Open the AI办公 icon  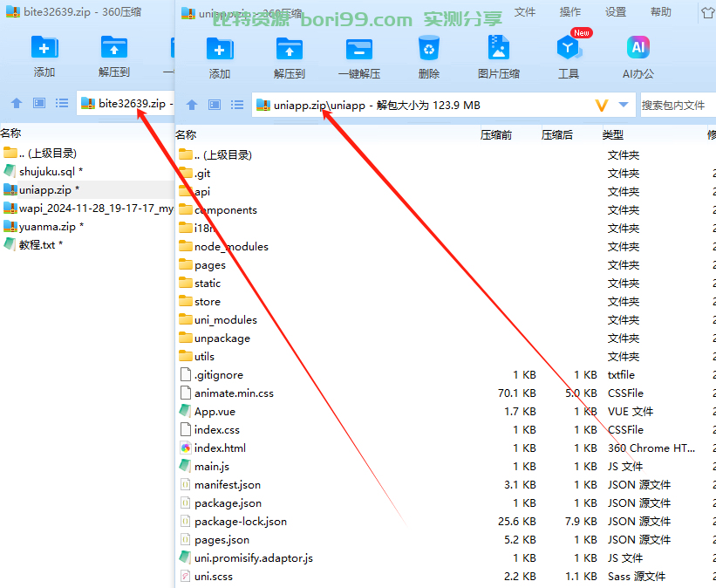pyautogui.click(x=638, y=47)
